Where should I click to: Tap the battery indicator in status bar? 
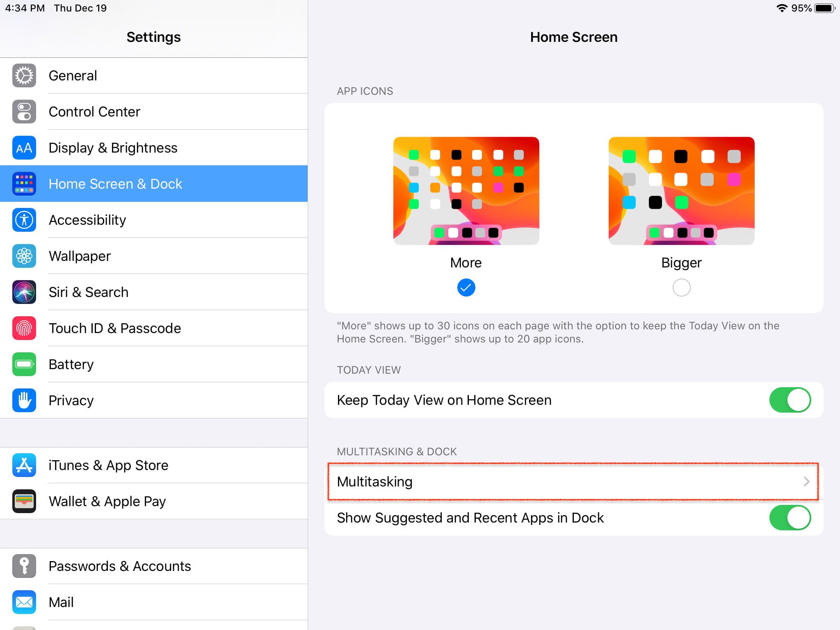tap(824, 8)
